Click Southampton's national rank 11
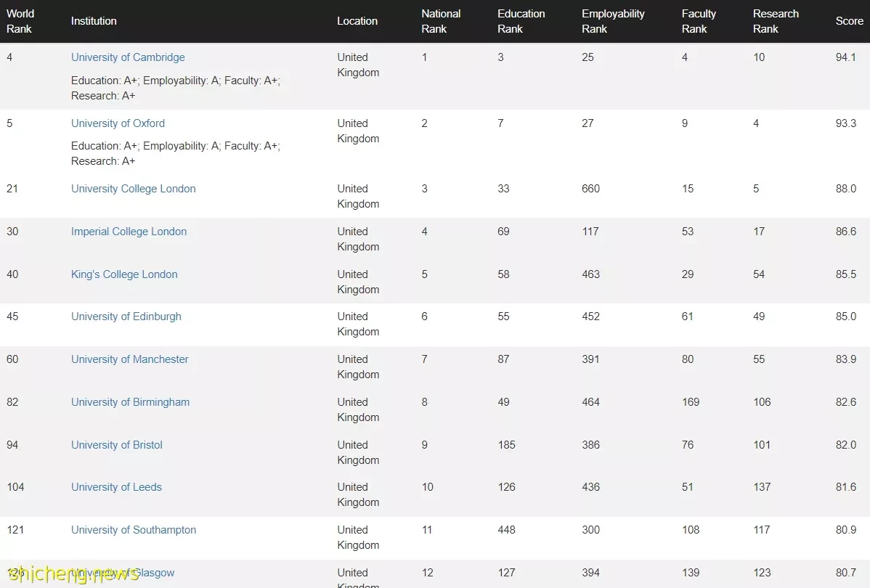Screen dimensions: 870x588 [x=427, y=530]
